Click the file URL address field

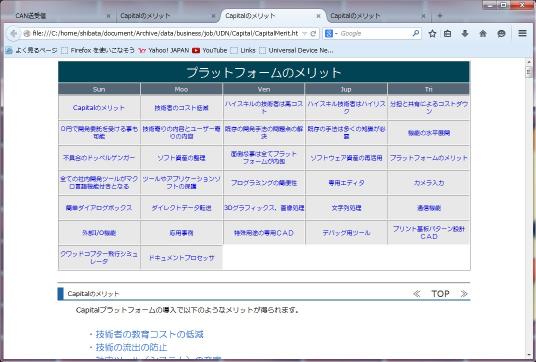[165, 33]
